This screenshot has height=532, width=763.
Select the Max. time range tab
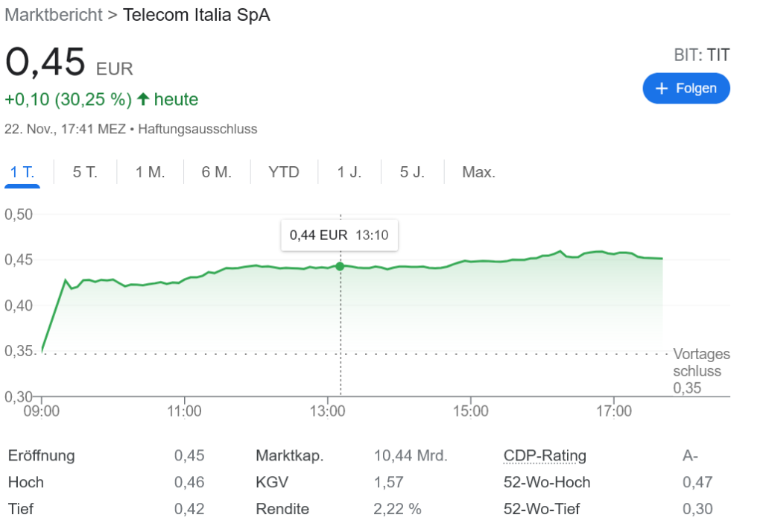pyautogui.click(x=478, y=172)
